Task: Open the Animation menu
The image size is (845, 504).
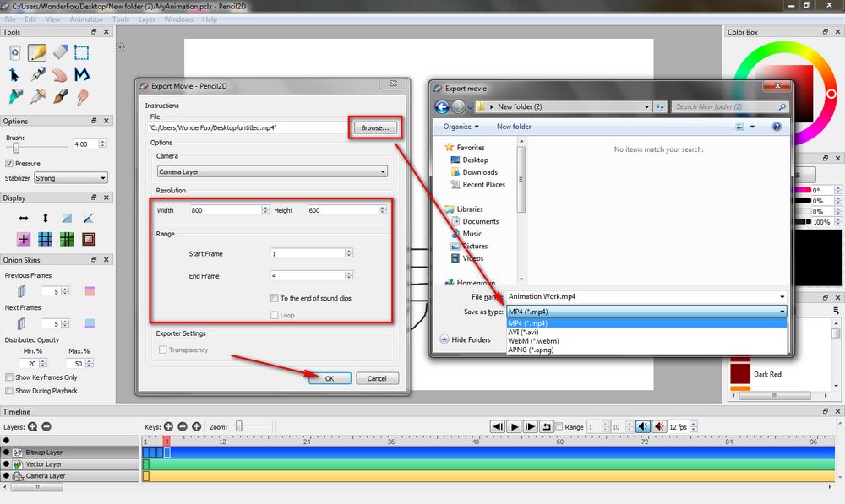Action: [86, 19]
